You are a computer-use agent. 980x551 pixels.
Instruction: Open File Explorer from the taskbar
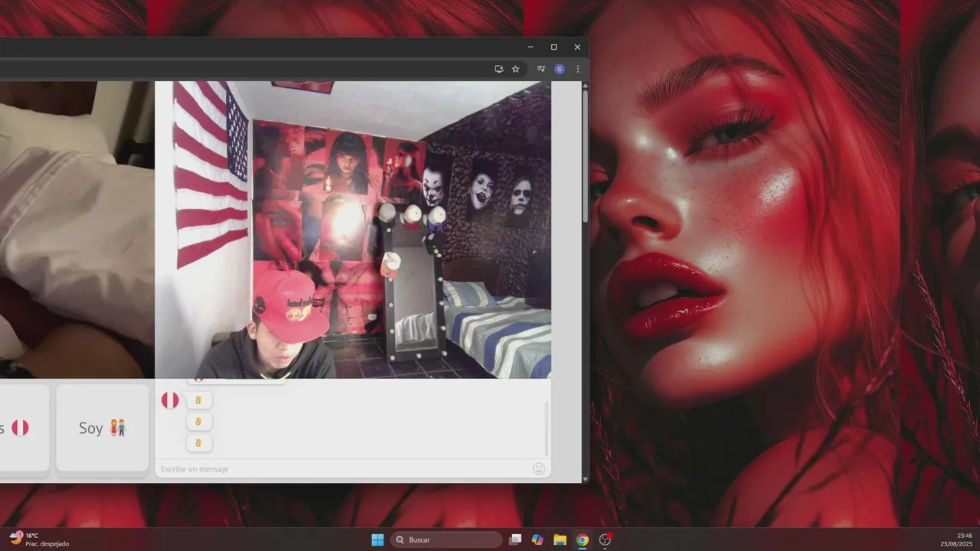[x=560, y=540]
